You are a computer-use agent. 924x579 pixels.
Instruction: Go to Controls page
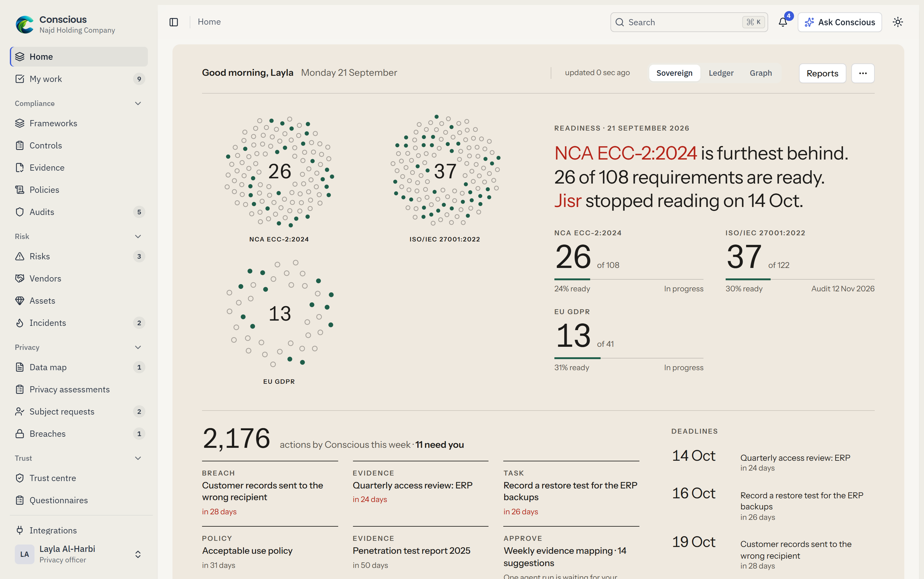click(x=79, y=145)
